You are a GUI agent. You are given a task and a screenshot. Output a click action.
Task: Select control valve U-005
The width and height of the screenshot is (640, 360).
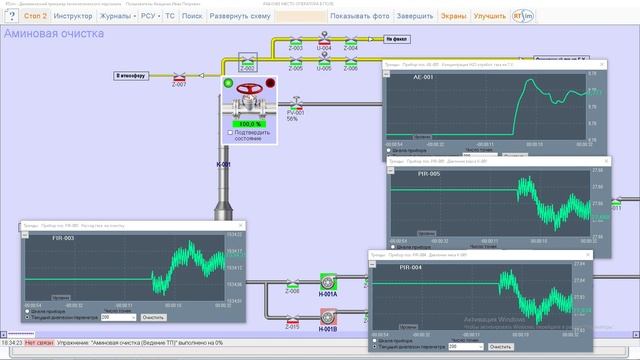pos(324,60)
